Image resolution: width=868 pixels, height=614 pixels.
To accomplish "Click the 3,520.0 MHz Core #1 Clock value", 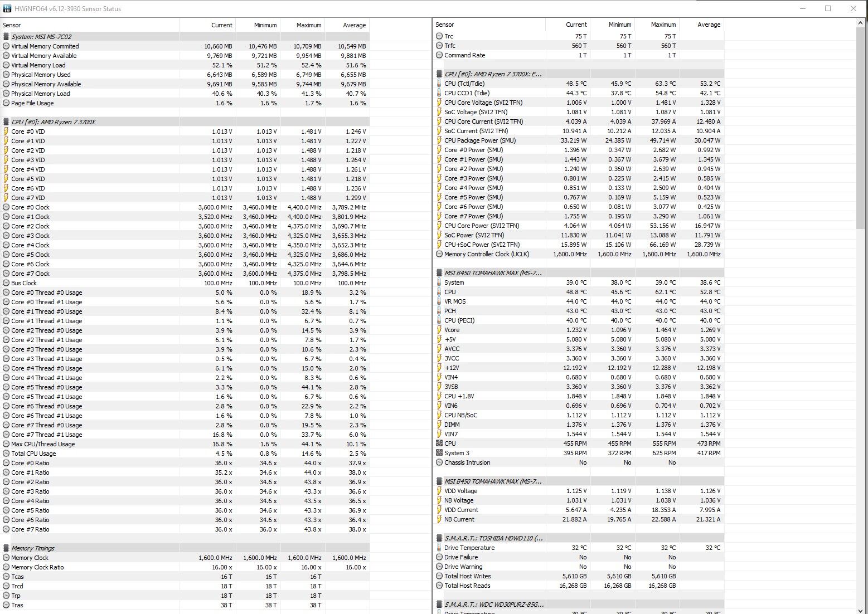I will (215, 217).
